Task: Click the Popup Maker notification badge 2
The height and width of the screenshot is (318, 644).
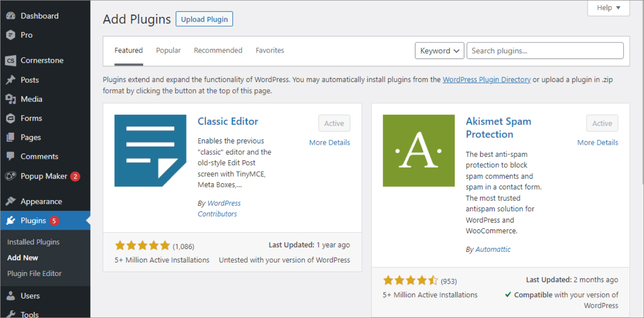Action: tap(75, 176)
